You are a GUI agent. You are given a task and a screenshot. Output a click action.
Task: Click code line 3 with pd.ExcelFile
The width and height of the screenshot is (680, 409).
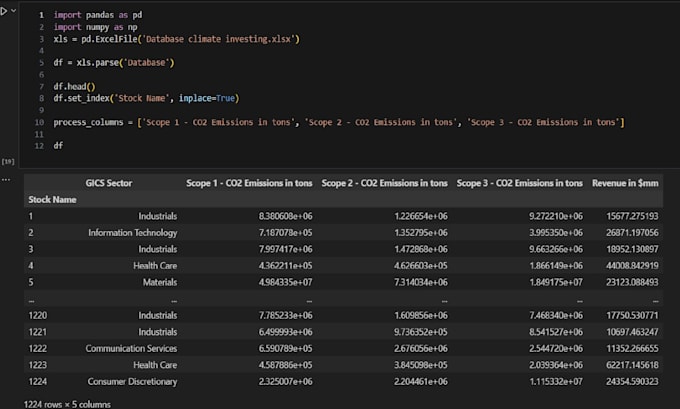point(177,39)
